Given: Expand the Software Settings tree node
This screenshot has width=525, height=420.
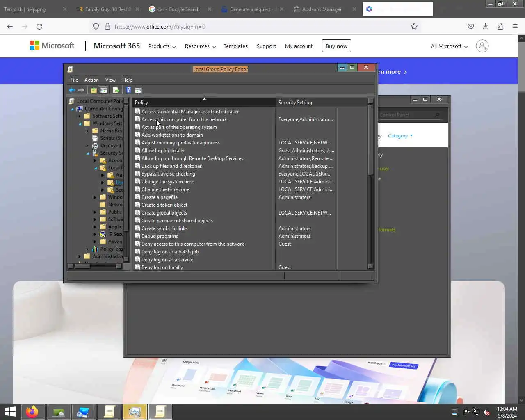Looking at the screenshot, I should tap(79, 116).
